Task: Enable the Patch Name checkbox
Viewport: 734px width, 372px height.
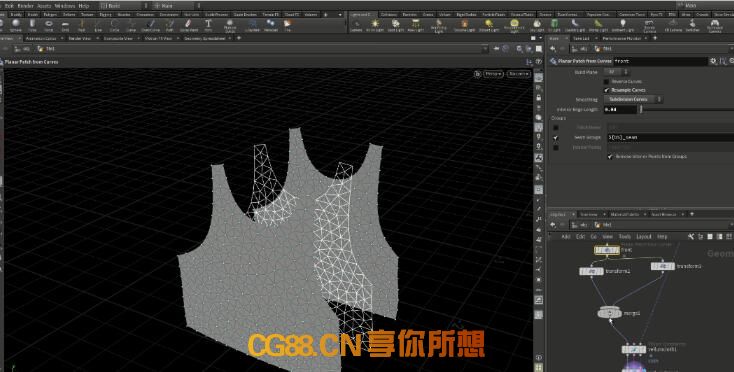Action: (x=556, y=127)
